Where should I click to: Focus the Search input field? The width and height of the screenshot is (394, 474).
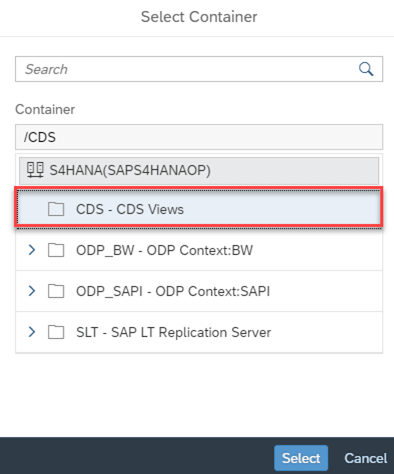click(199, 69)
